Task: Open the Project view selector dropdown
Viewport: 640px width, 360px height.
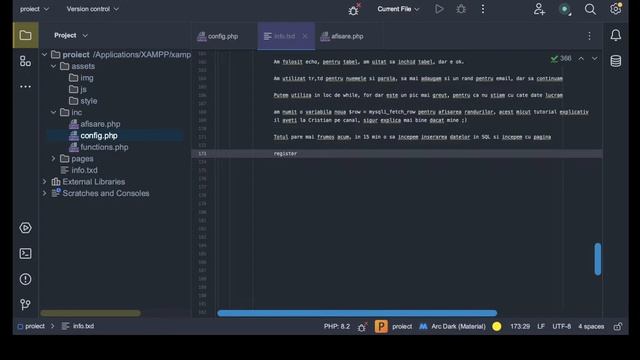Action: tap(71, 36)
